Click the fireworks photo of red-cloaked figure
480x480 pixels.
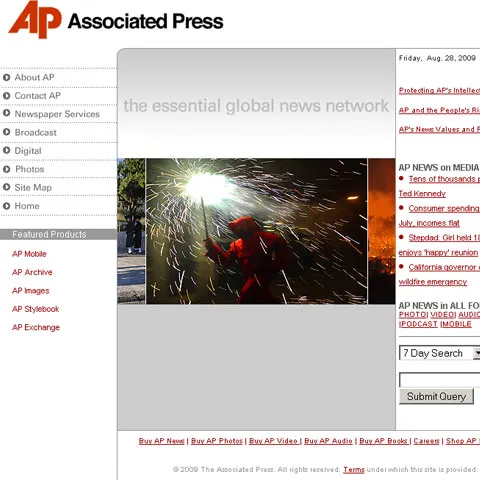coord(257,231)
